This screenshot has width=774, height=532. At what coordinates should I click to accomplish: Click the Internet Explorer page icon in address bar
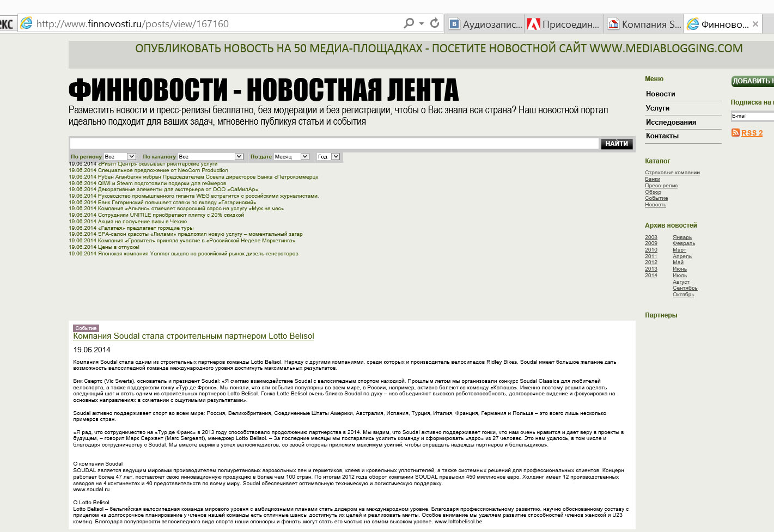(x=26, y=23)
